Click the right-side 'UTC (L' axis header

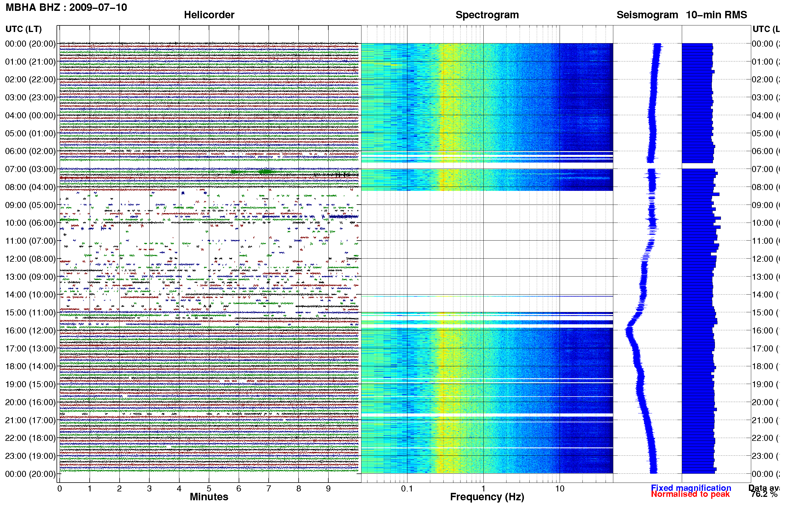point(766,29)
